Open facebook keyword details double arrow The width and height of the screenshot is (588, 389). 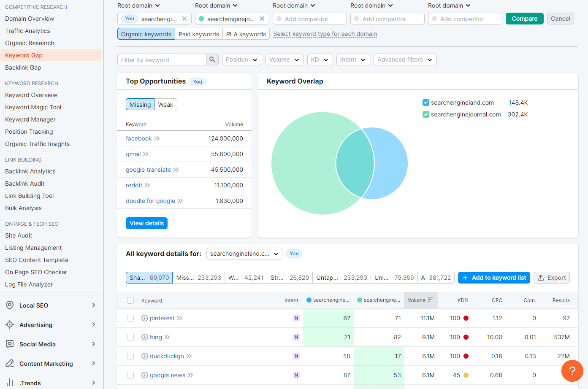157,138
